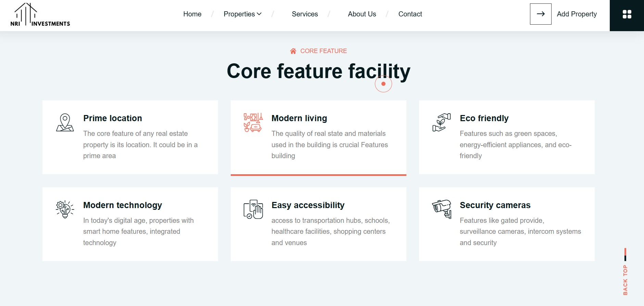644x306 pixels.
Task: Click Back Top to scroll up
Action: coord(625,279)
